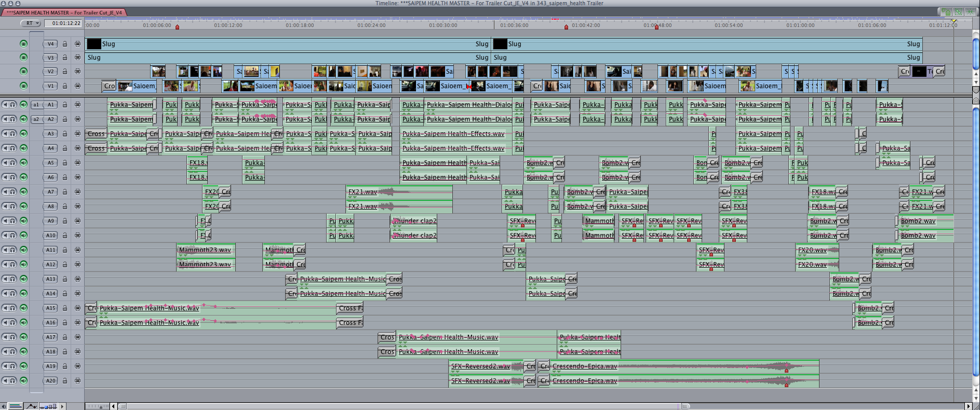Click red marker near 01:00:42:00
The height and width of the screenshot is (410, 980).
(566, 27)
